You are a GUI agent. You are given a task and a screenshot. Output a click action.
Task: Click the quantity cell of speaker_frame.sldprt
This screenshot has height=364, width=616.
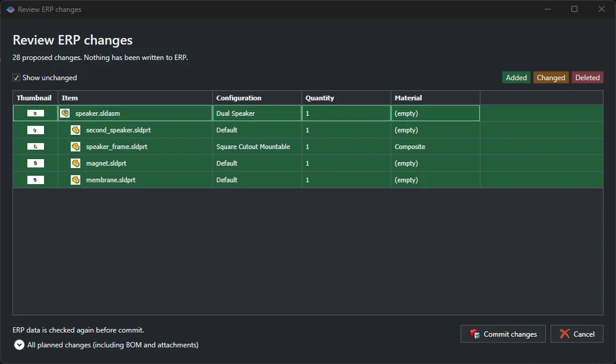click(x=346, y=147)
